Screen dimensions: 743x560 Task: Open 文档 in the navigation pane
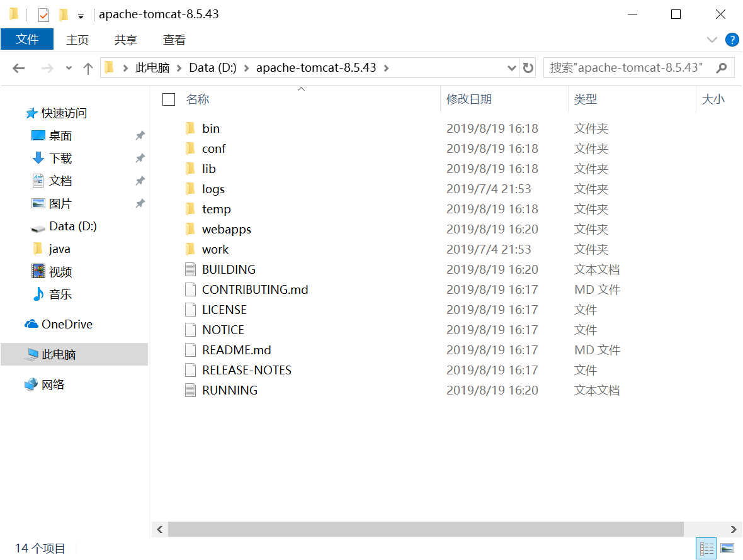click(60, 181)
